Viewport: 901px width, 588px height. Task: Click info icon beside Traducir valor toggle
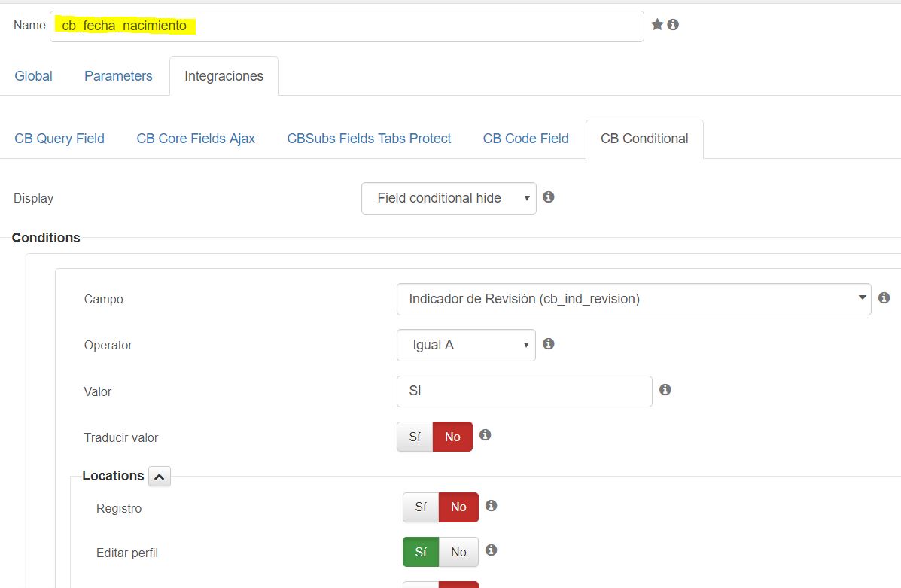(485, 435)
